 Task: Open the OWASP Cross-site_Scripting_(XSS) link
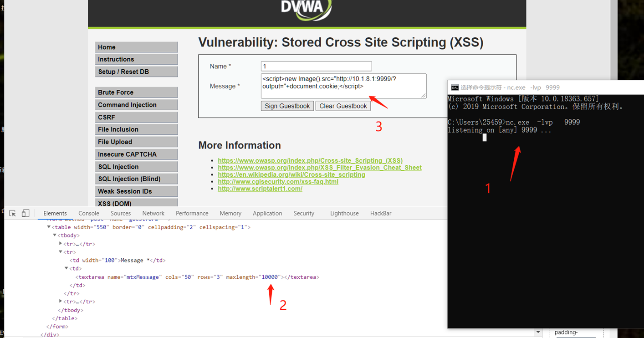coord(310,160)
